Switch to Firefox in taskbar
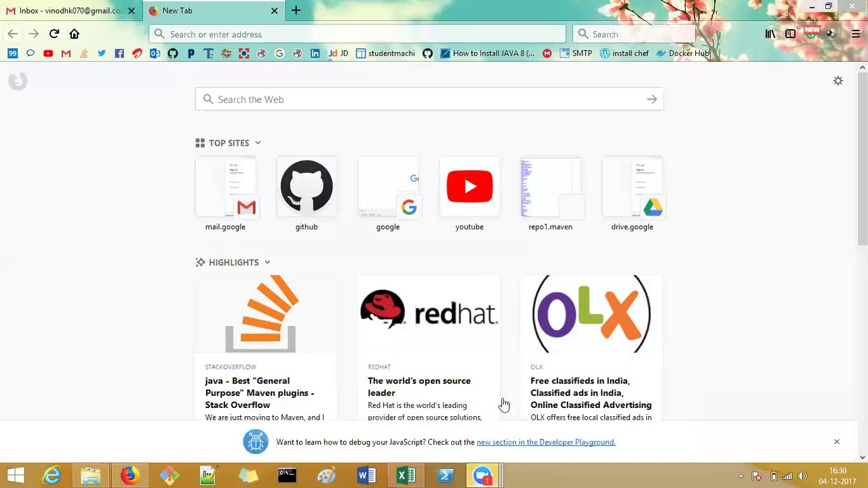 click(130, 476)
